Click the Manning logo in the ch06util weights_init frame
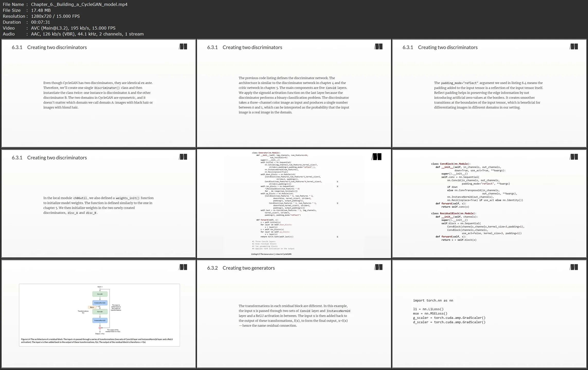This screenshot has height=370, width=588. point(183,157)
